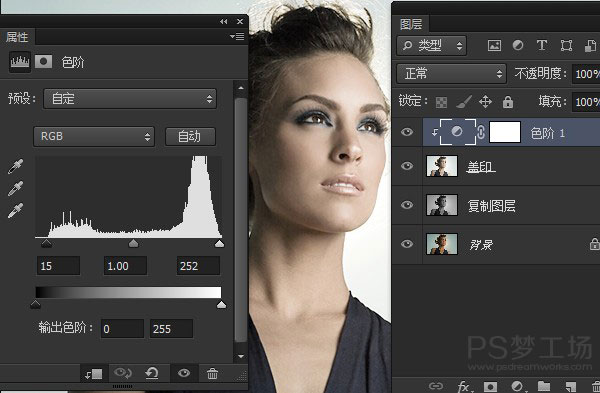Image resolution: width=600 pixels, height=393 pixels.
Task: Lock transparent pixels icon
Action: 442,102
